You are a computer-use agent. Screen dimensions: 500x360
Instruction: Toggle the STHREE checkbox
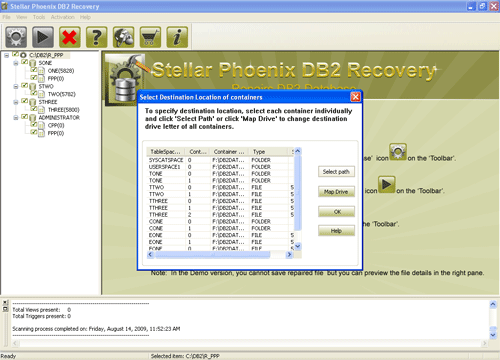coord(24,101)
